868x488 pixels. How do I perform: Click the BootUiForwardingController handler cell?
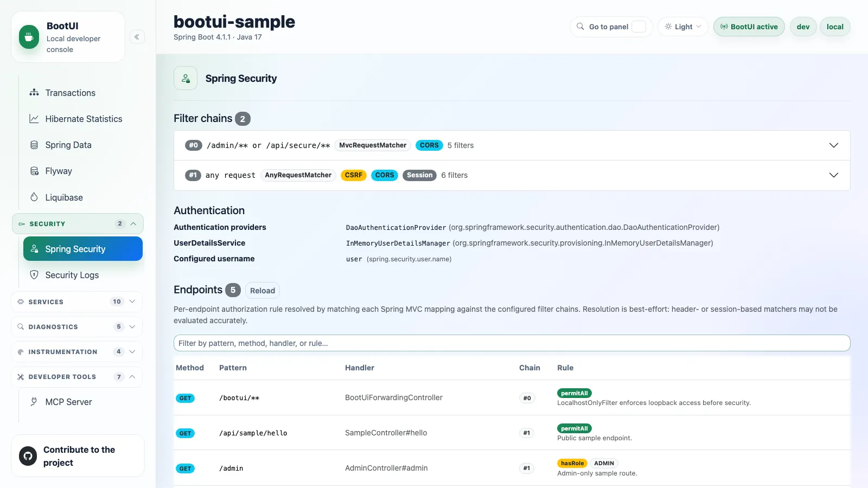pos(394,397)
